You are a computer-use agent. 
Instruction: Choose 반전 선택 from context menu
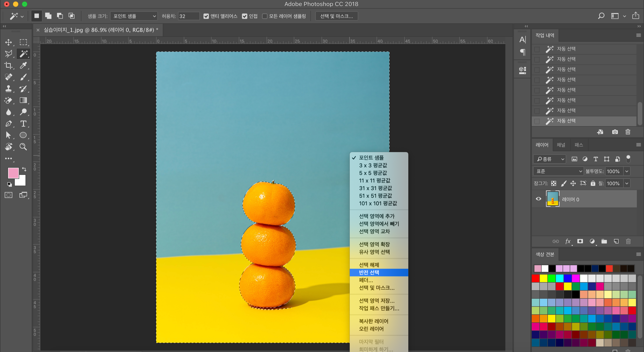click(369, 272)
